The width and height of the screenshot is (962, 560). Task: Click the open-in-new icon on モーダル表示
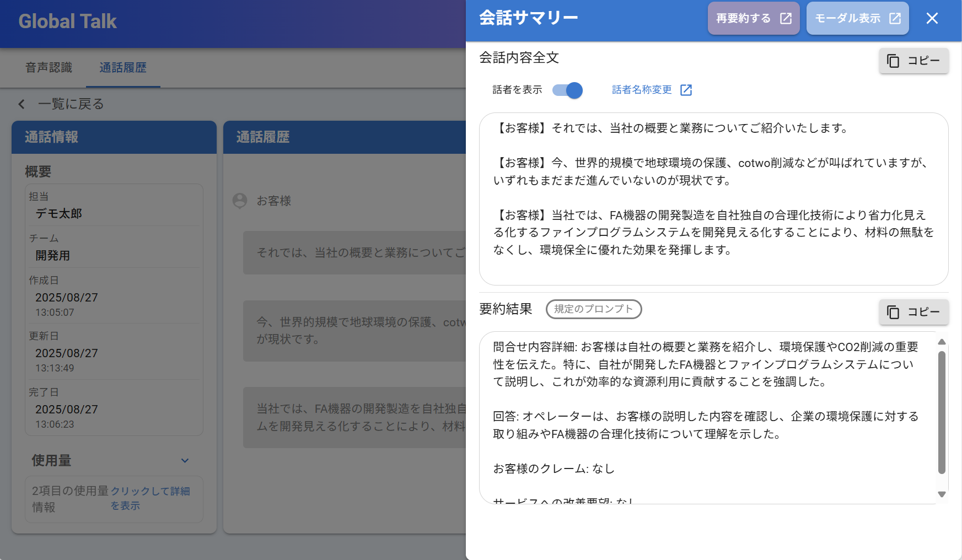[x=895, y=19]
